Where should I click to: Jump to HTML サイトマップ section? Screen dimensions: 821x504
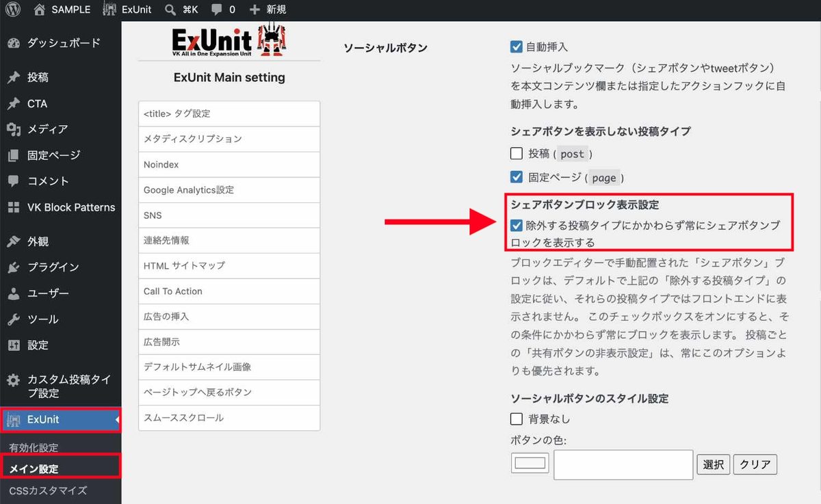(229, 265)
